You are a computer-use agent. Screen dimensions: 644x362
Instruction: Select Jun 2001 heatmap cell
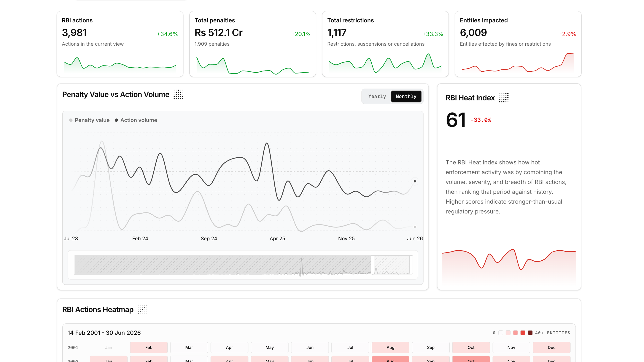tap(310, 347)
